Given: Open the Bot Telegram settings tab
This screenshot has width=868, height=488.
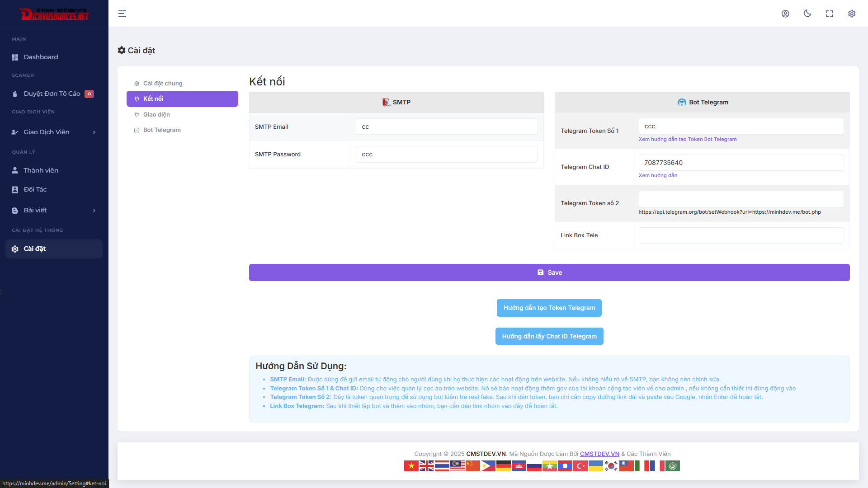Looking at the screenshot, I should point(162,130).
